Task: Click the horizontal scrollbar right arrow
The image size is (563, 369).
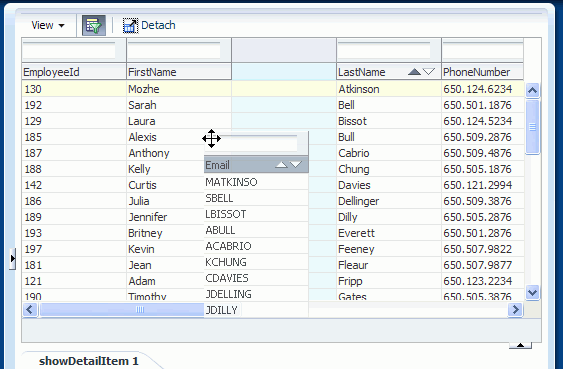Action: pos(516,309)
